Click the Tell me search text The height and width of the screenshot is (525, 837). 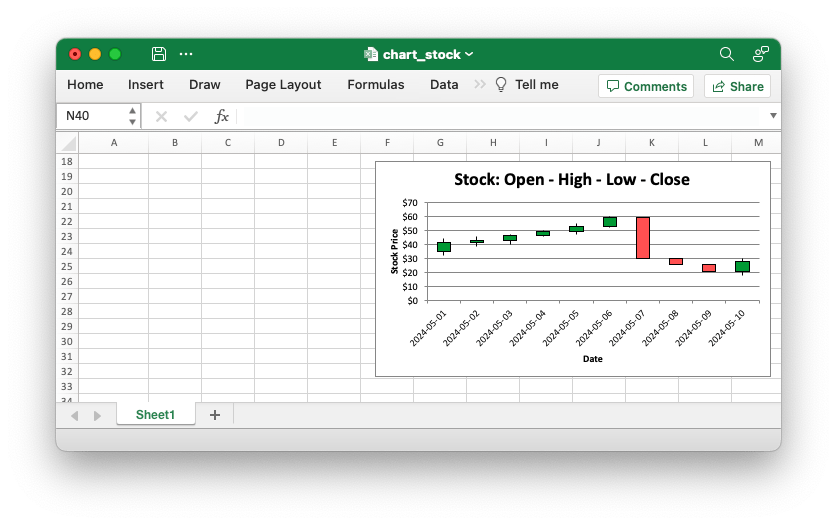536,85
